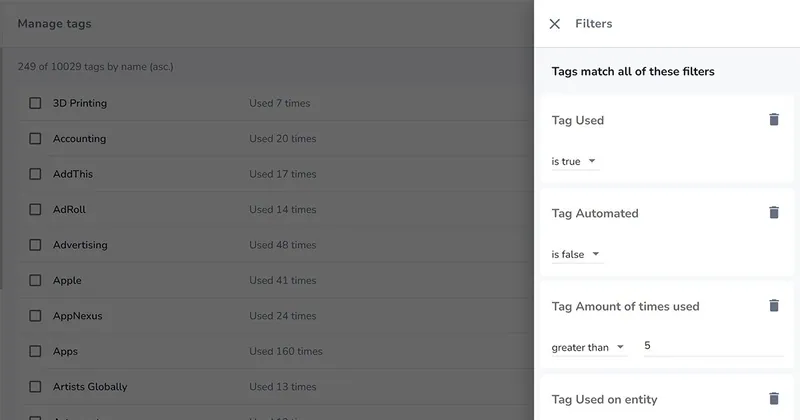Image resolution: width=800 pixels, height=420 pixels.
Task: Check the 3D Printing tag checkbox
Action: pos(35,103)
